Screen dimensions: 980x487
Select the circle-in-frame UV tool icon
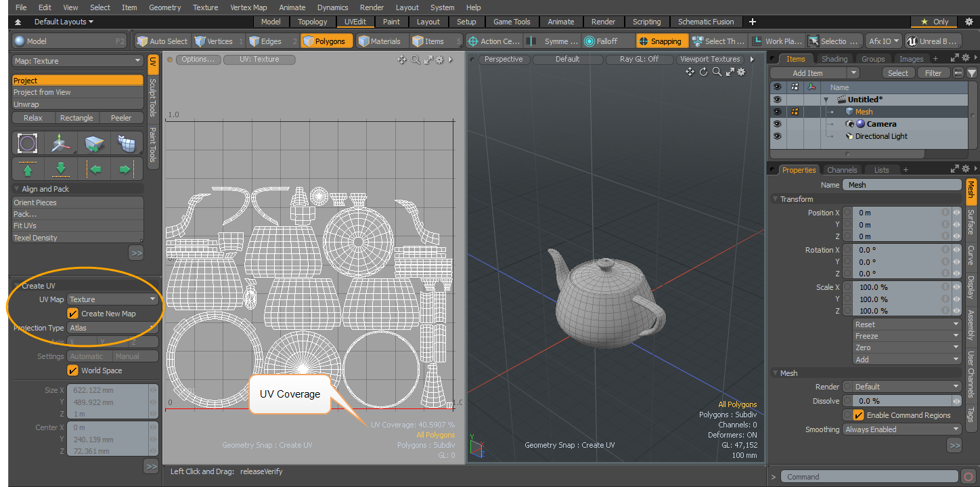point(28,143)
